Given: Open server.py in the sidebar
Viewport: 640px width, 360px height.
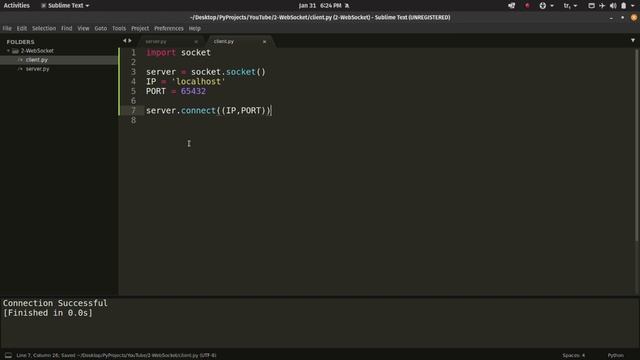Looking at the screenshot, I should click(x=37, y=69).
